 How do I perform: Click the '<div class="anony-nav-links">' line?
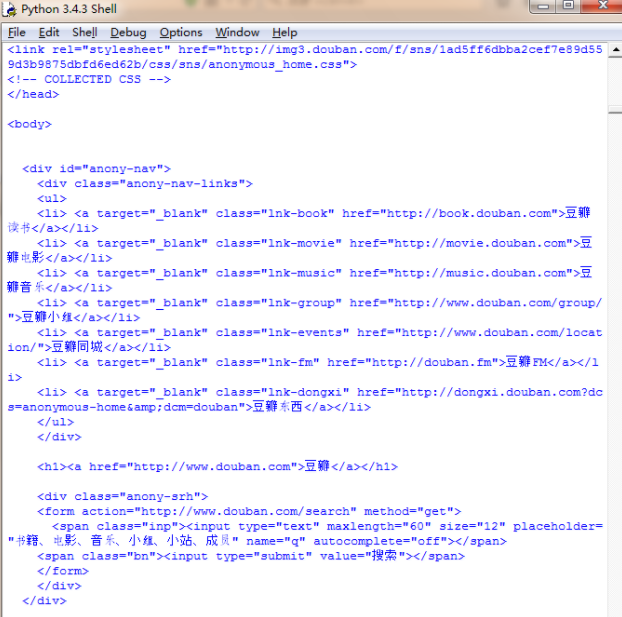pyautogui.click(x=145, y=184)
